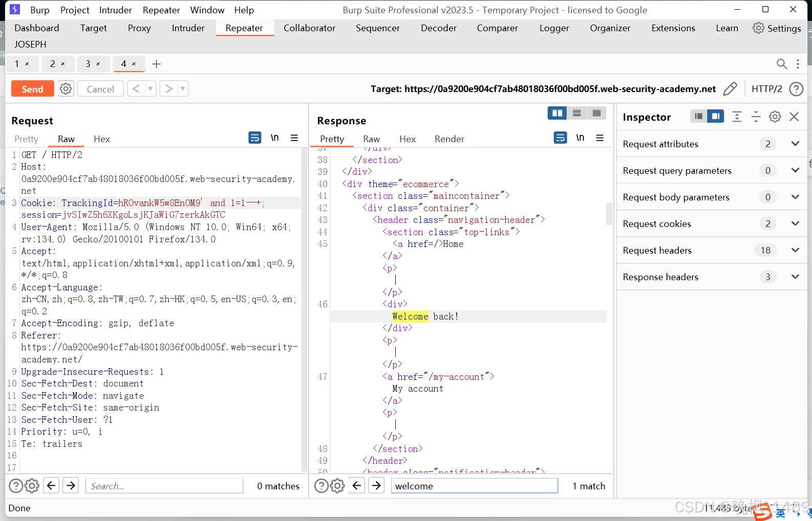Viewport: 812px width, 521px height.
Task: Dock Inspector to right layout button
Action: click(x=715, y=117)
